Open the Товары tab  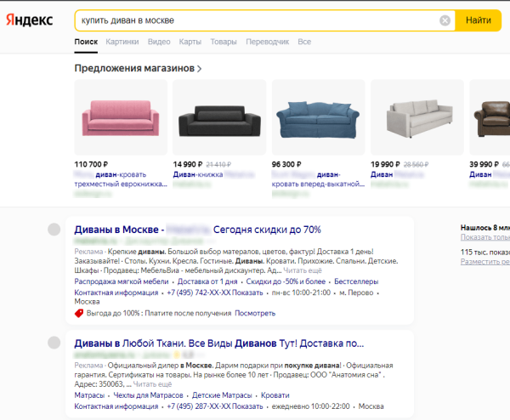point(224,42)
